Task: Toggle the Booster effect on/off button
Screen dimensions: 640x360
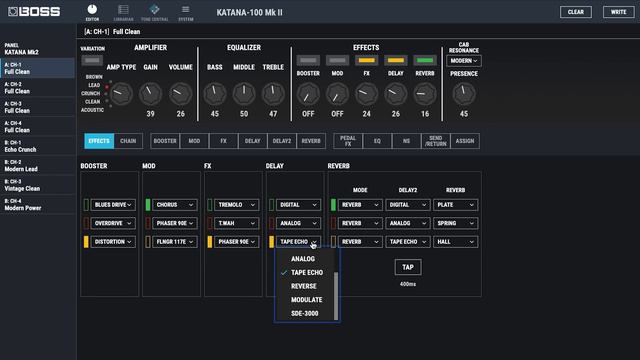Action: tap(308, 60)
